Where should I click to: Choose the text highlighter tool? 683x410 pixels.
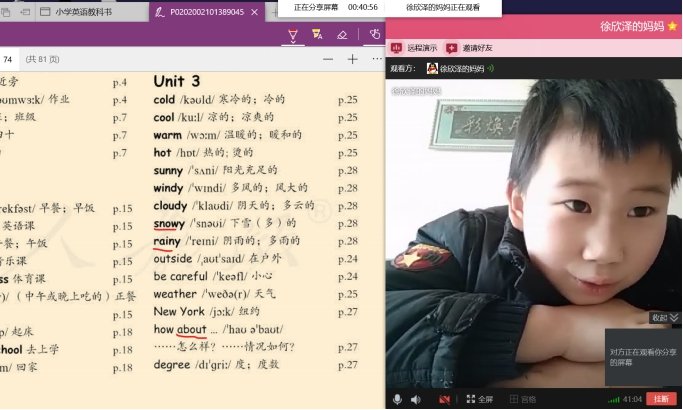tap(317, 35)
